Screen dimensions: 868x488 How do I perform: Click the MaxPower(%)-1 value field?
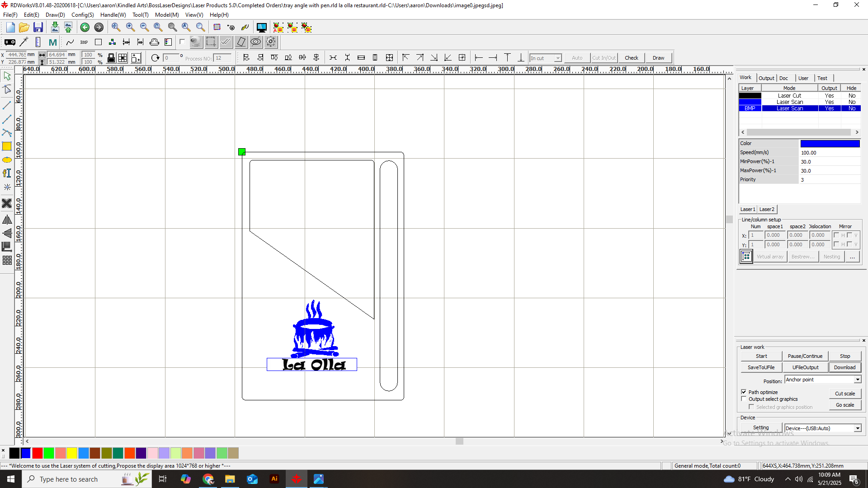(x=830, y=171)
